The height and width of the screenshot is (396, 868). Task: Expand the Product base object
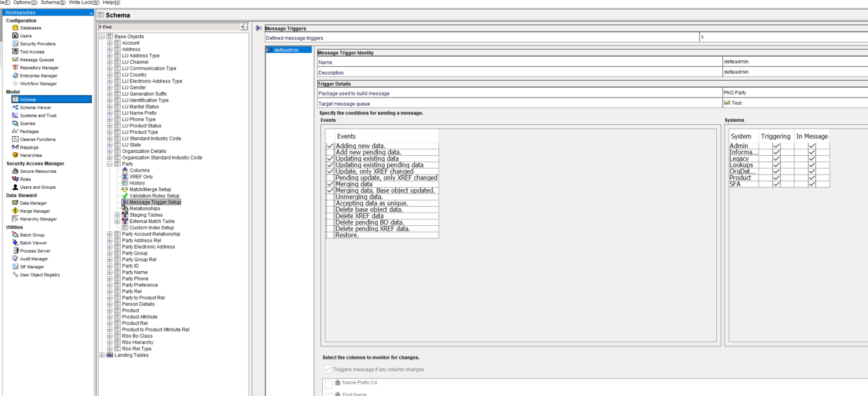pos(109,311)
